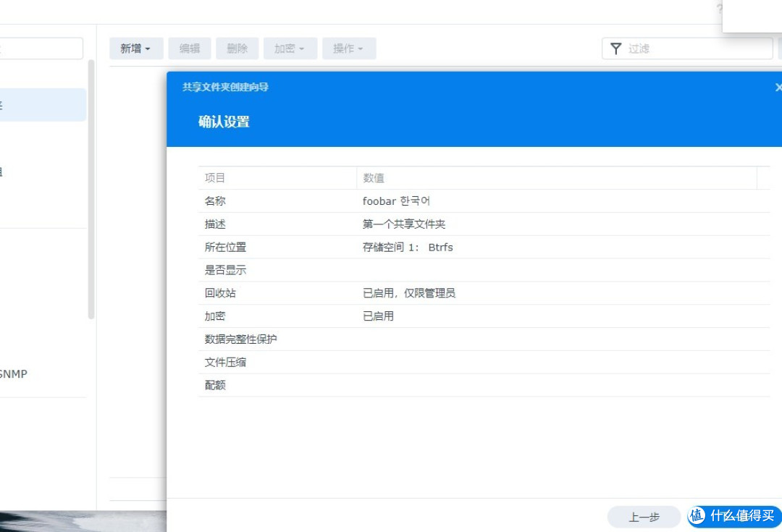Click inside the 过滤 filter input field
Viewport: 782px width, 532px height.
pyautogui.click(x=688, y=48)
